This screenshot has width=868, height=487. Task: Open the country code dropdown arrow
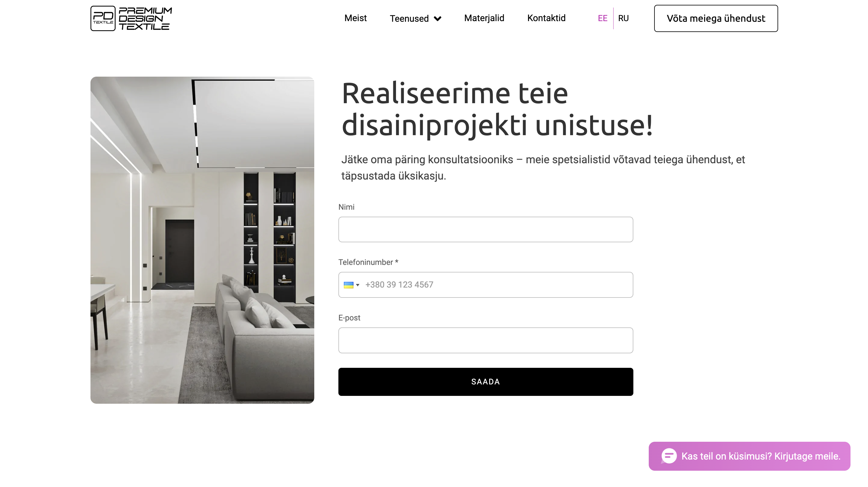[357, 285]
